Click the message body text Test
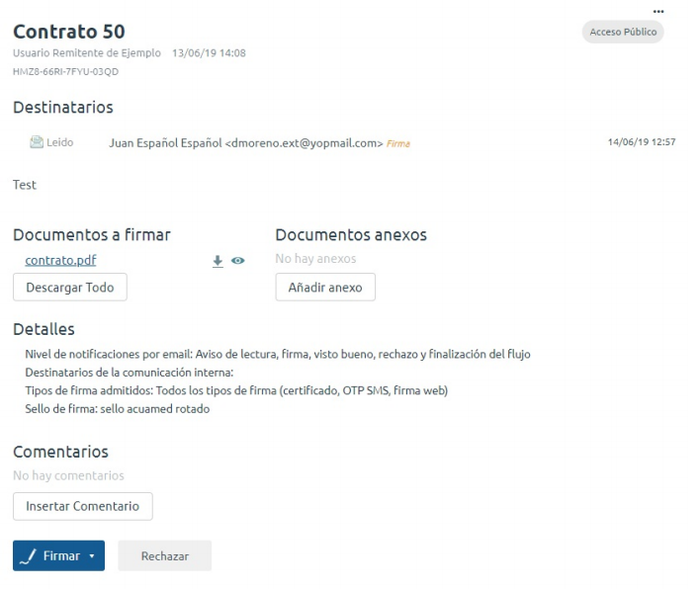 (25, 185)
